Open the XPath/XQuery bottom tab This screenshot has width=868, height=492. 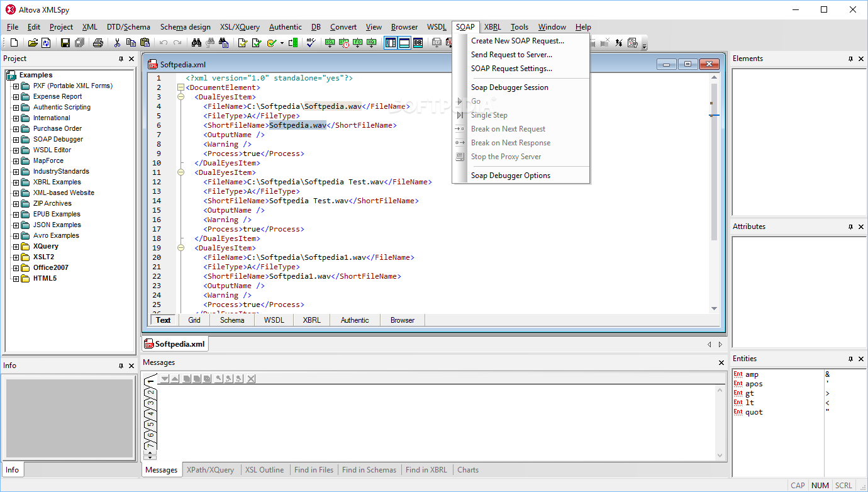[210, 470]
